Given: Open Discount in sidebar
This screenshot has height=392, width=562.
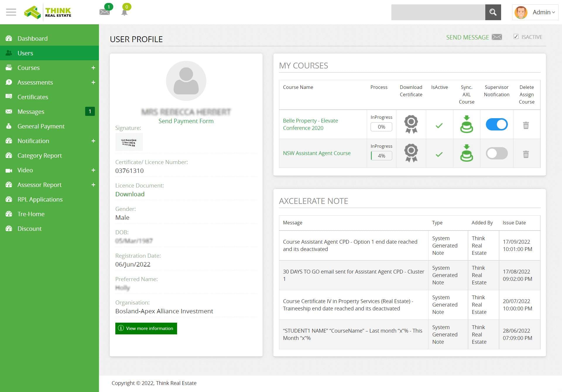Looking at the screenshot, I should pos(49,228).
